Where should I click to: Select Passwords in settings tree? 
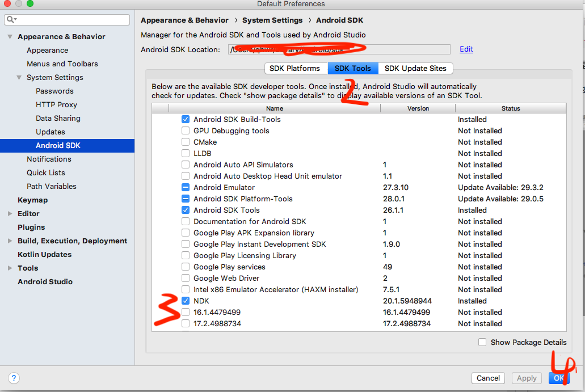click(x=54, y=91)
